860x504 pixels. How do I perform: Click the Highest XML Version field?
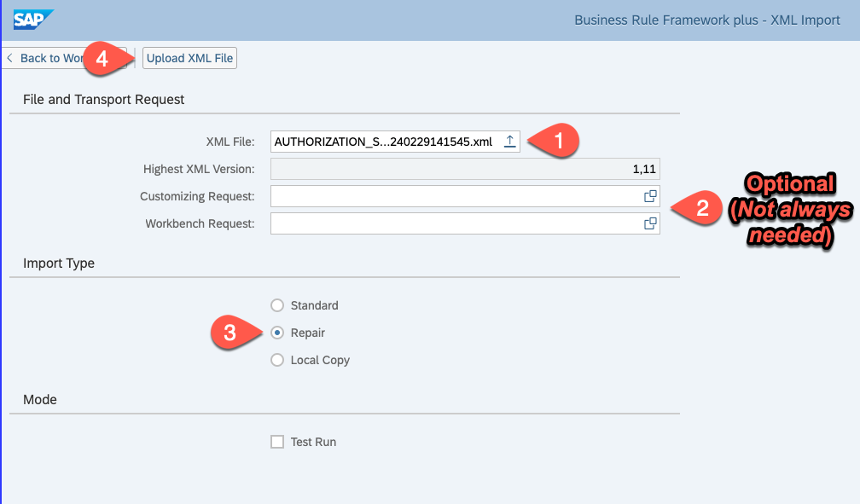click(x=465, y=169)
